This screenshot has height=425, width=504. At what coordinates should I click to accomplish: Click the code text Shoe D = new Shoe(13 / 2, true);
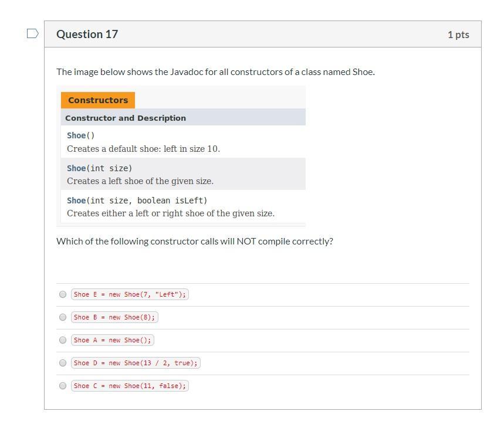click(x=136, y=363)
